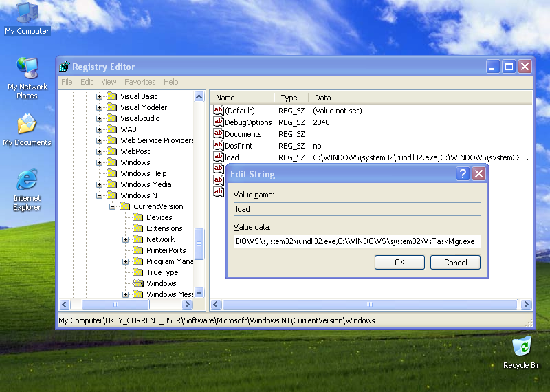Click the (Default) value string icon

pyautogui.click(x=219, y=110)
